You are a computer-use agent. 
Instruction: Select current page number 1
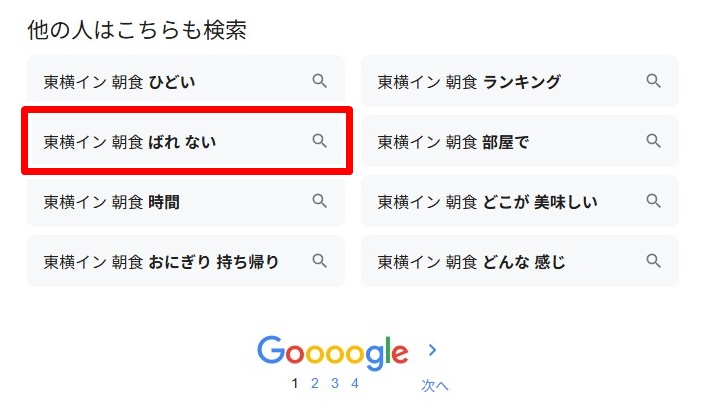click(294, 383)
